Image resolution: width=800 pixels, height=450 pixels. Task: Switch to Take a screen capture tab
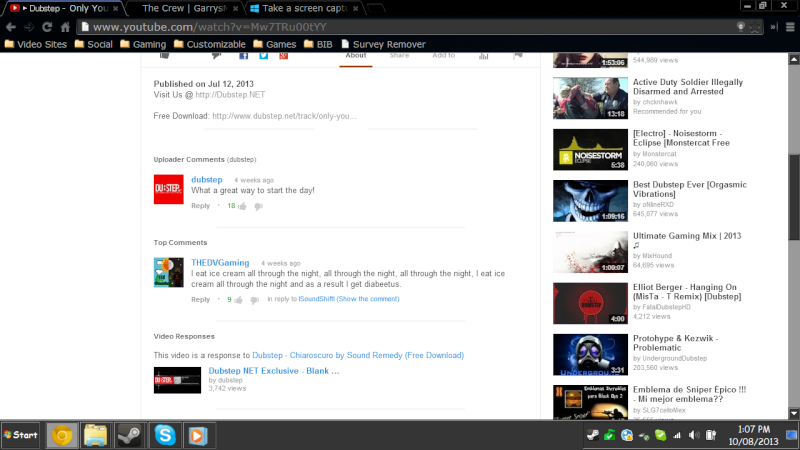click(305, 8)
